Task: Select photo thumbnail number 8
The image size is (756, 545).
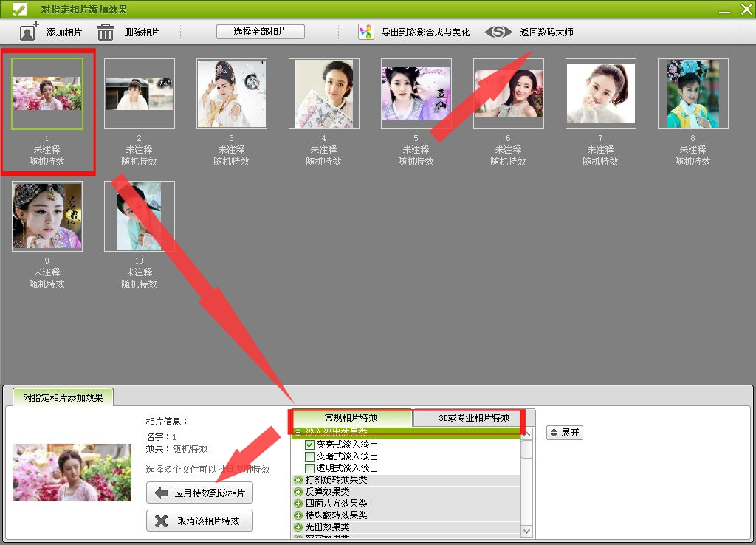Action: pos(693,94)
